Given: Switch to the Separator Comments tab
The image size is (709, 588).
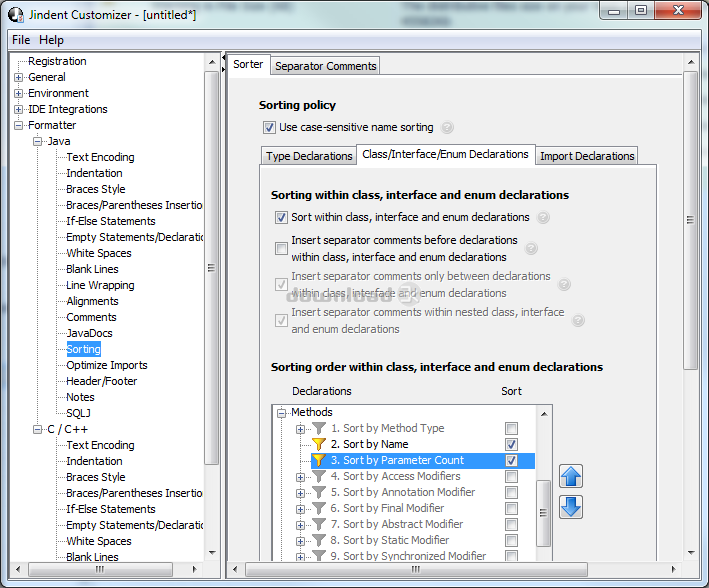Looking at the screenshot, I should [x=326, y=66].
